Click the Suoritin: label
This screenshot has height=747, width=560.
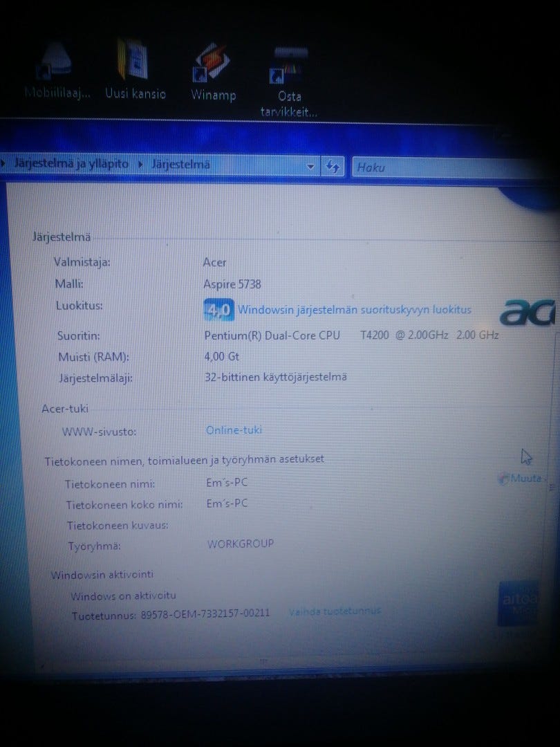pyautogui.click(x=79, y=335)
